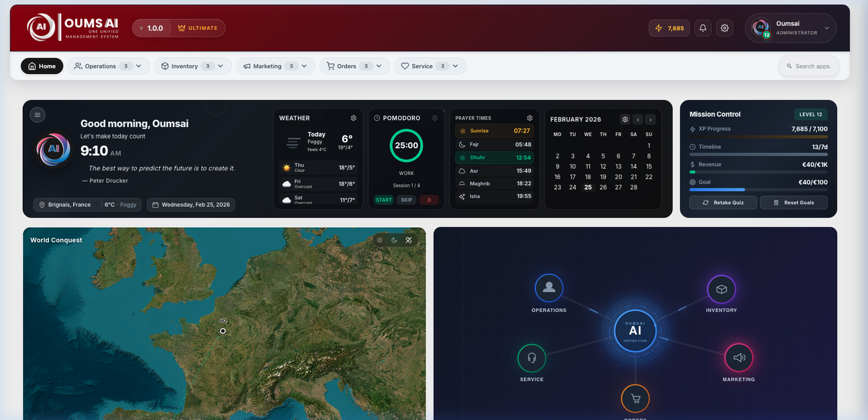Screen dimensions: 868x420
Task: Click the Maghrib 18:22 row
Action: point(494,184)
